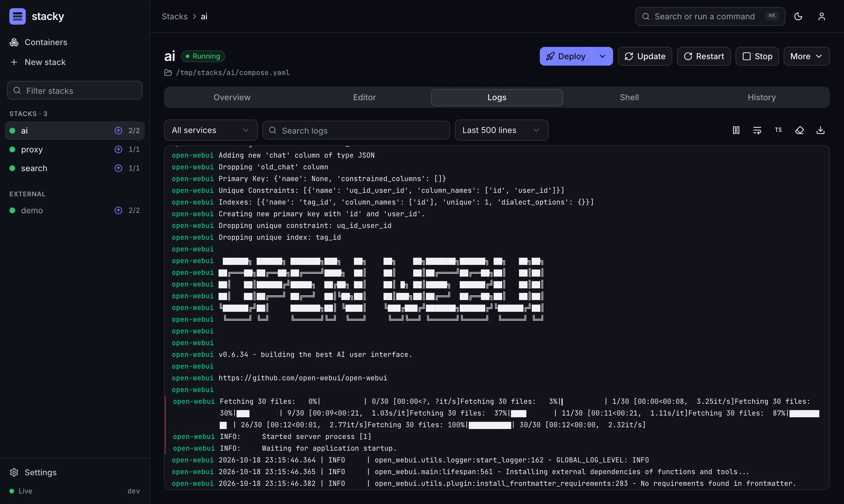Open All services dropdown
The width and height of the screenshot is (844, 504).
pyautogui.click(x=211, y=130)
